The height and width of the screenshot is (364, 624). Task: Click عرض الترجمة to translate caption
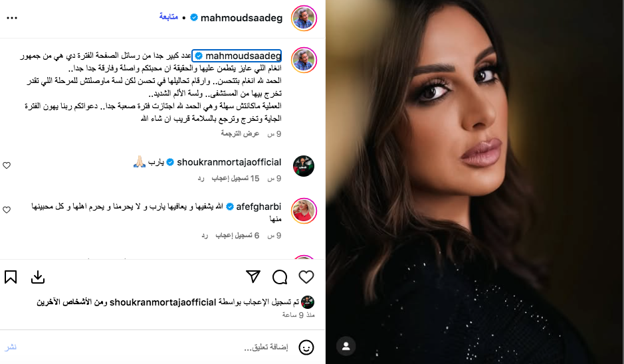coord(240,134)
